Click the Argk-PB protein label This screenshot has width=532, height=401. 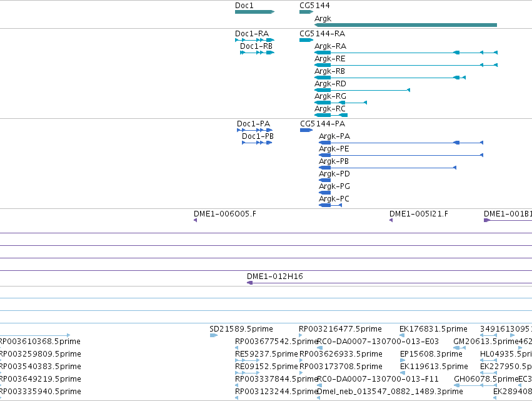tap(334, 161)
